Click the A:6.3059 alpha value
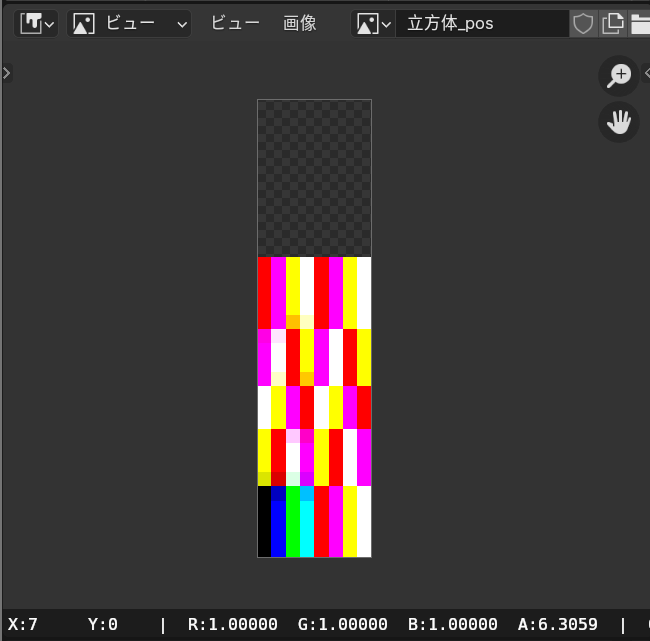The height and width of the screenshot is (641, 650). point(558,624)
